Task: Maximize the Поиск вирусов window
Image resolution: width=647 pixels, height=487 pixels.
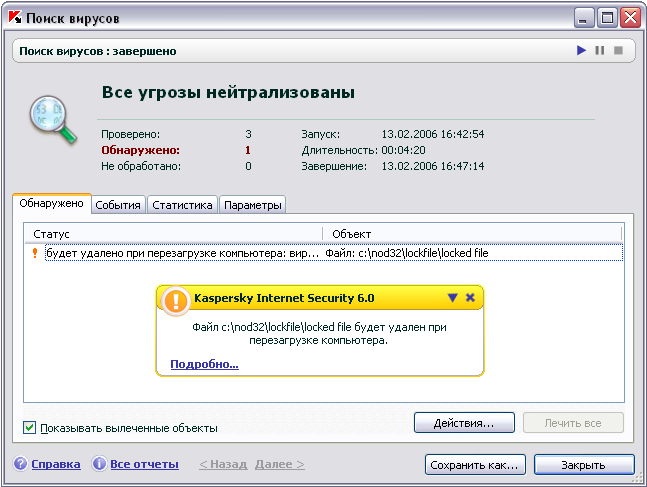Action: pos(607,18)
